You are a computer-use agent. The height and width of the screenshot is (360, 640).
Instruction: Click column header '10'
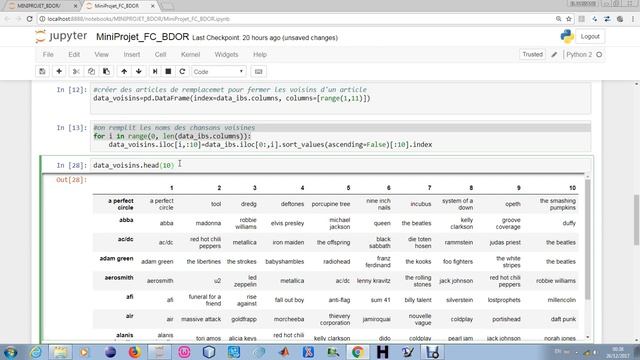(572, 188)
